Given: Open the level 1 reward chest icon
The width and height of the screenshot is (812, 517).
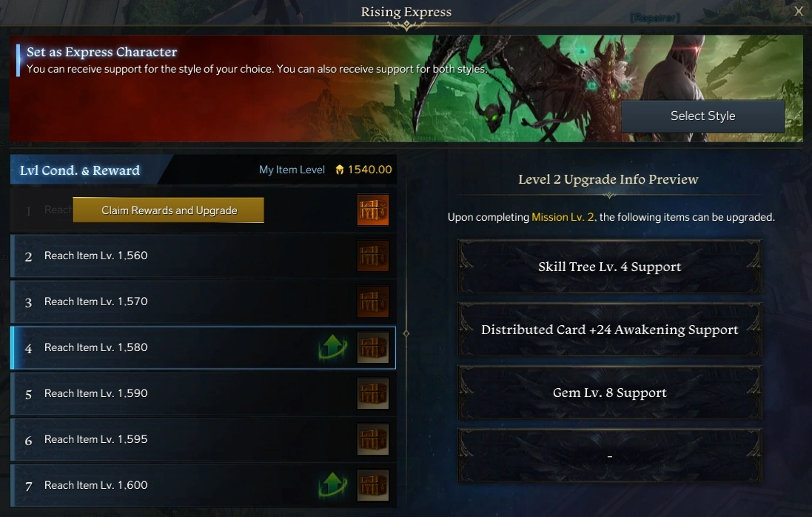Looking at the screenshot, I should coord(373,210).
